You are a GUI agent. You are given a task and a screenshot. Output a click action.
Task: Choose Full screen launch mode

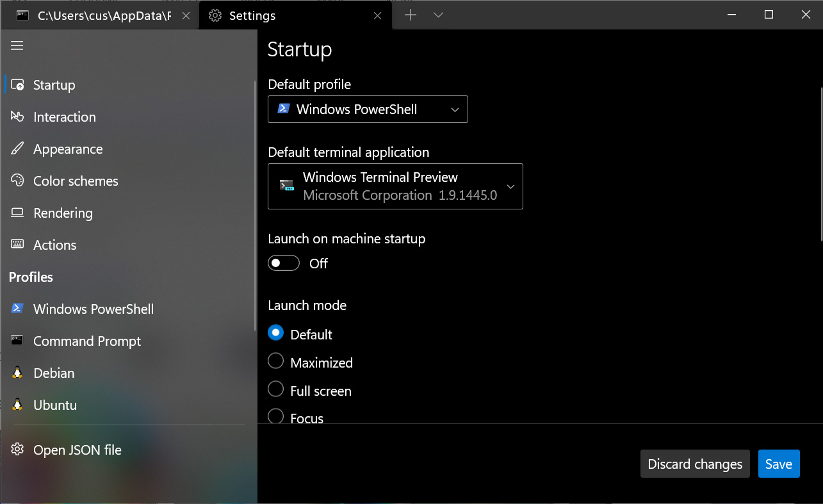[275, 389]
